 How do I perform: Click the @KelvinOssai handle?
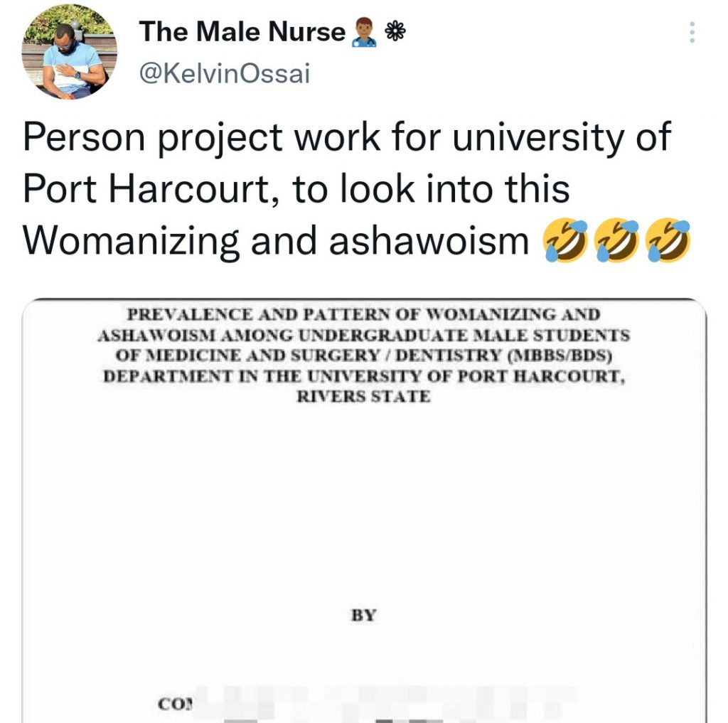pos(225,74)
